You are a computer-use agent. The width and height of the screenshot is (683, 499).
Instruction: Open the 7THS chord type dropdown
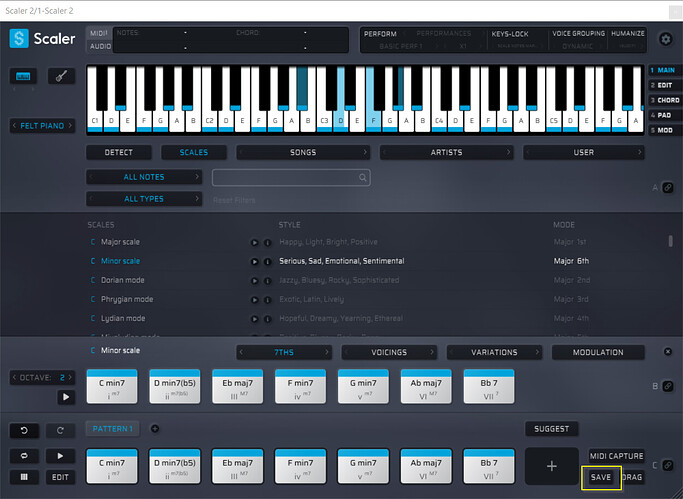[284, 353]
